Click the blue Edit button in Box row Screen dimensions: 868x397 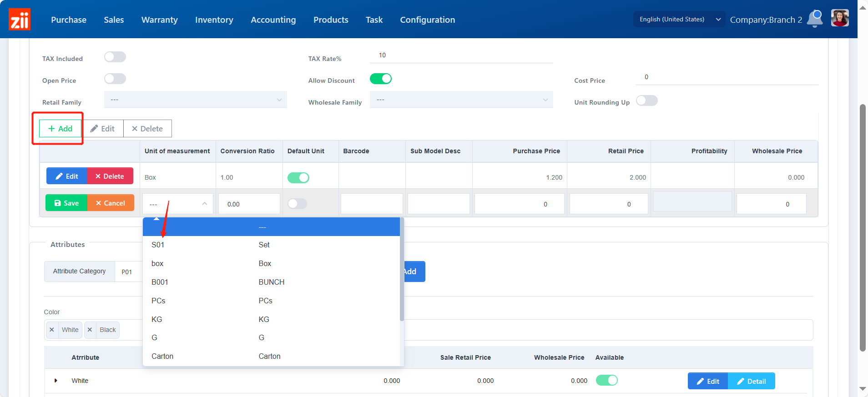[x=67, y=176]
